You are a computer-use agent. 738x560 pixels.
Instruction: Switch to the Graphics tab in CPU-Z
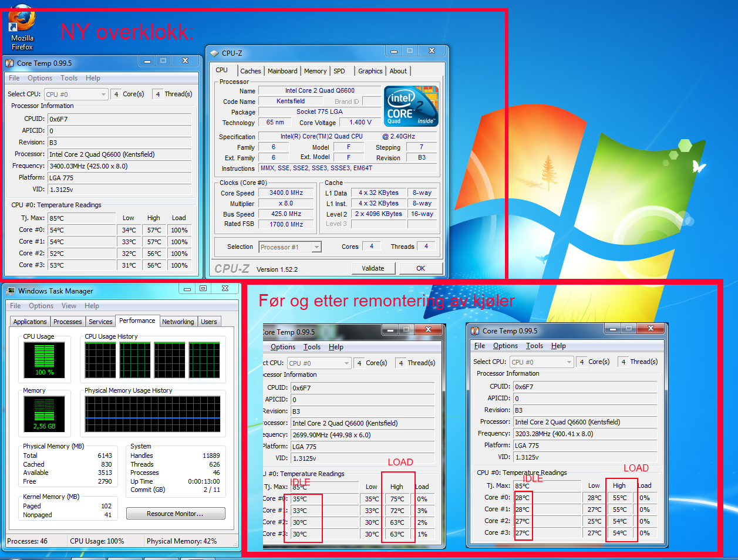coord(370,71)
